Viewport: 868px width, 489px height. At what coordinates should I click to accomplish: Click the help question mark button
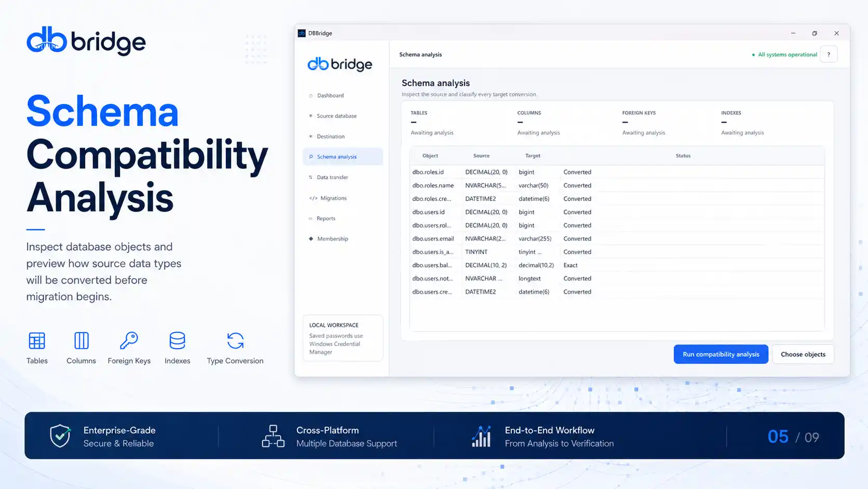tap(829, 55)
